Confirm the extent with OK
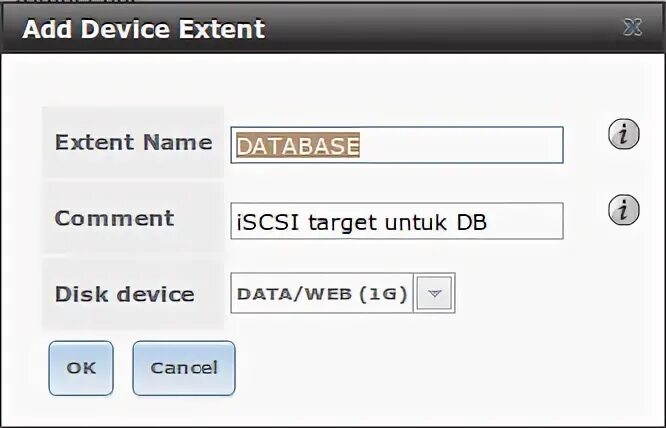Image resolution: width=666 pixels, height=428 pixels. tap(81, 368)
